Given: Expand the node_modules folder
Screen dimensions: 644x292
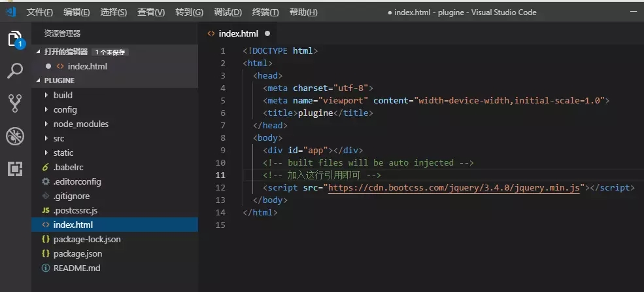Looking at the screenshot, I should click(80, 124).
